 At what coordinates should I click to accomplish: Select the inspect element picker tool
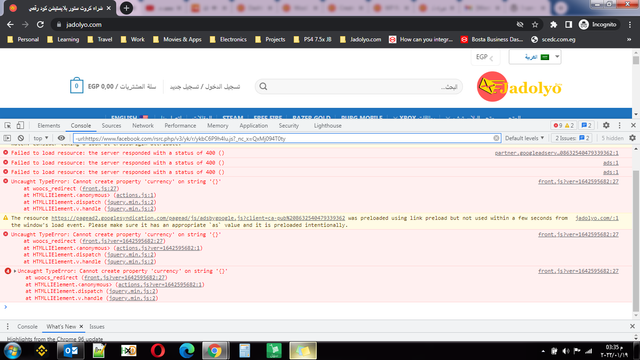click(x=8, y=125)
